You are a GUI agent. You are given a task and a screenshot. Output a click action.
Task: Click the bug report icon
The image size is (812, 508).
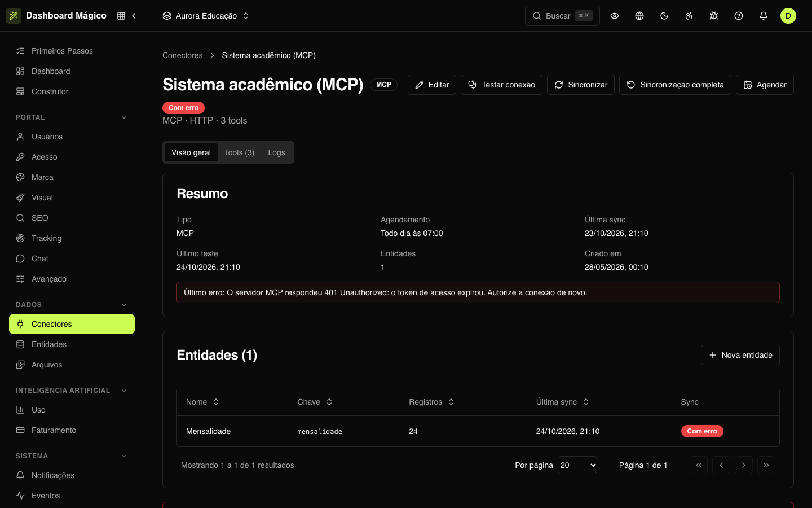click(714, 16)
